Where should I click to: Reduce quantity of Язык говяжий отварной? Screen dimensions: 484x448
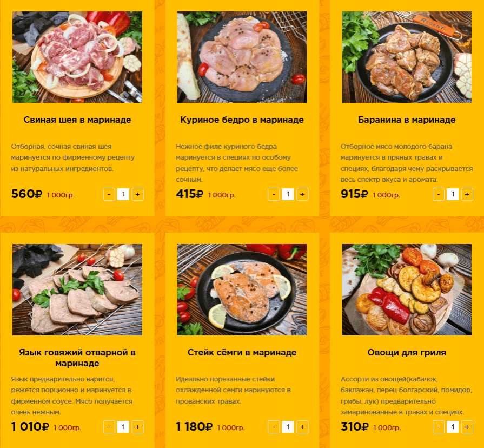109,427
